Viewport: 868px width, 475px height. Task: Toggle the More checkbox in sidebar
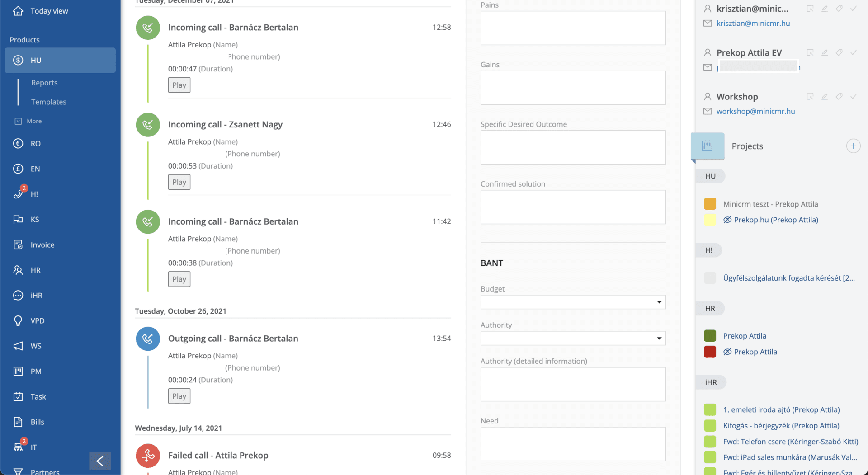tap(18, 121)
